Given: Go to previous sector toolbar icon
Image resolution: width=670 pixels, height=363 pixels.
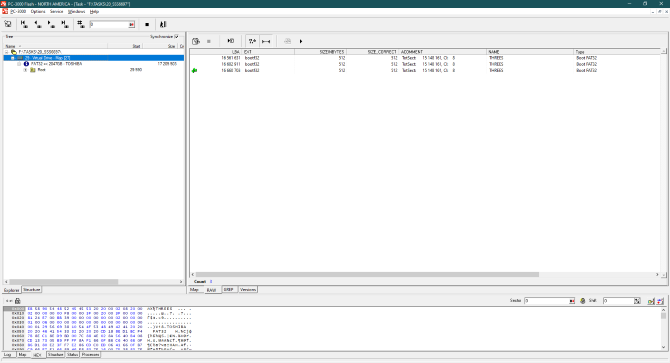Looking at the screenshot, I should (x=38, y=24).
